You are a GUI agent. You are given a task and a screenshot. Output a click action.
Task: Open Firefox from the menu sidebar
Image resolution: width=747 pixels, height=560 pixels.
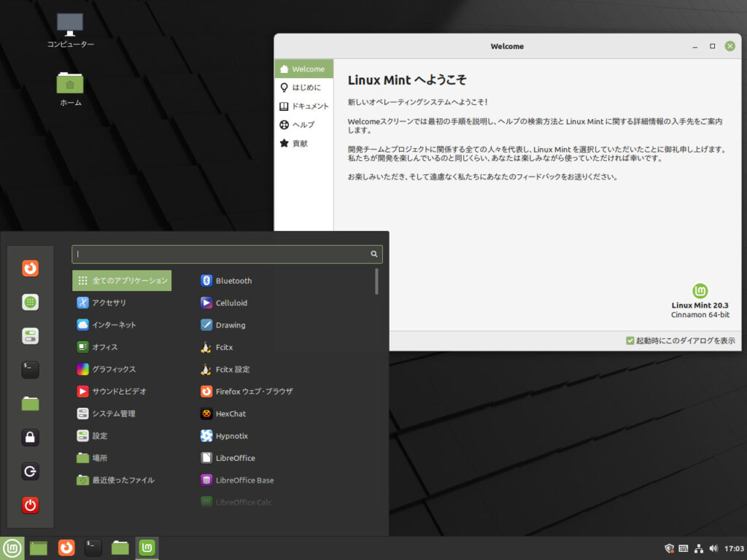[29, 268]
